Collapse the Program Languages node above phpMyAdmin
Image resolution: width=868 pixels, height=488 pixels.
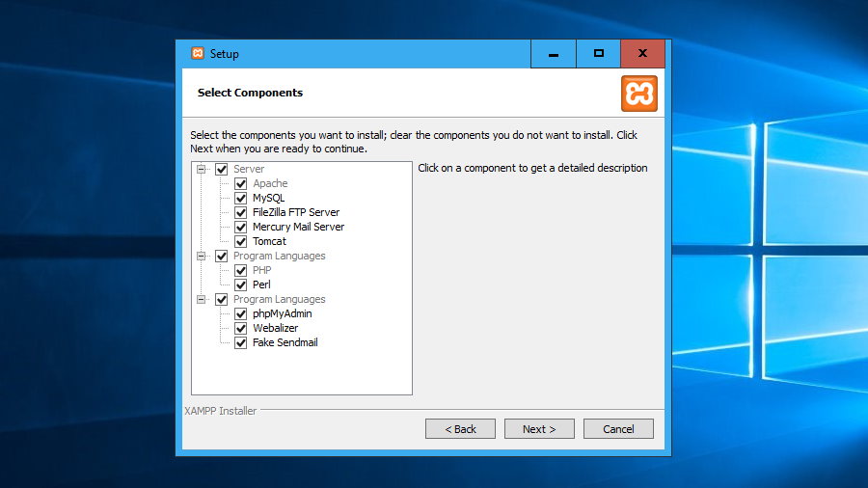(202, 299)
